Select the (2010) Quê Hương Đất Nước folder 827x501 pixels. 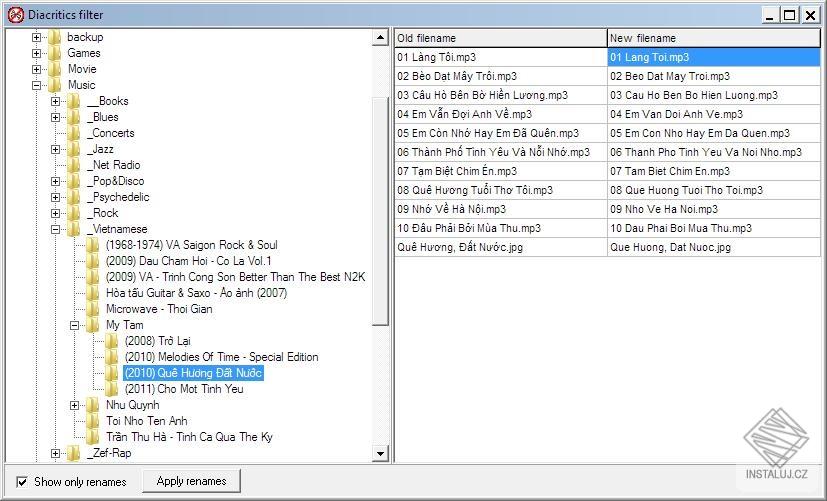(193, 373)
